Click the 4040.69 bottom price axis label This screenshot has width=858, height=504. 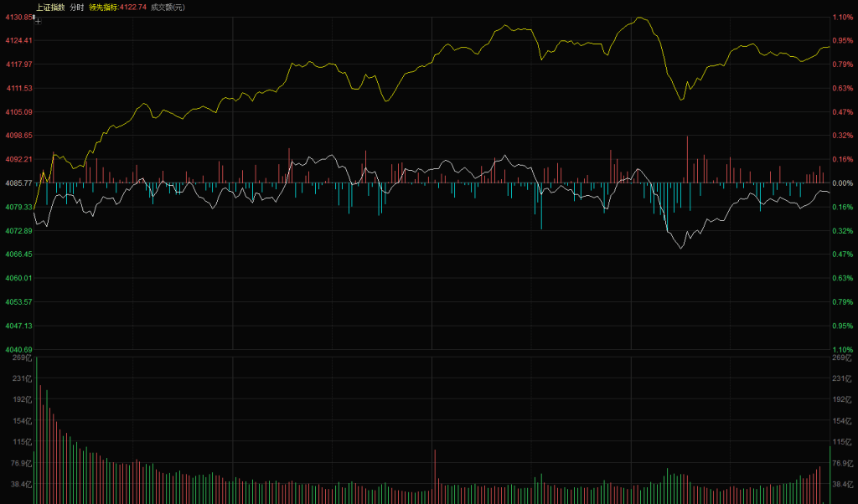pos(17,349)
